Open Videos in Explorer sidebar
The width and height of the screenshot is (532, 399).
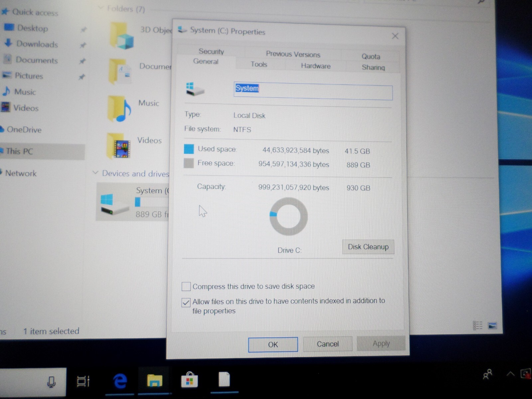click(26, 108)
